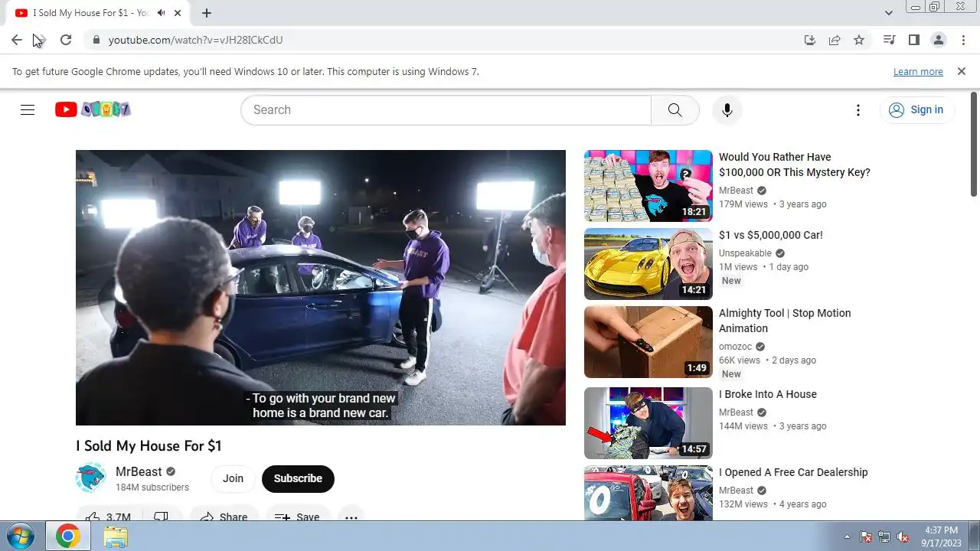Install app icon in address bar
980x551 pixels.
pos(810,40)
